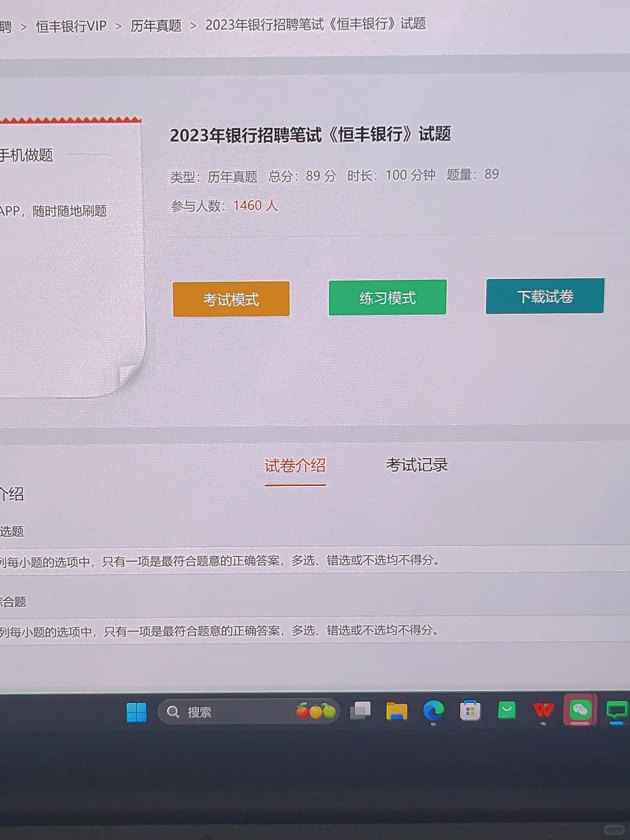Open the Windows Start menu

pyautogui.click(x=136, y=712)
